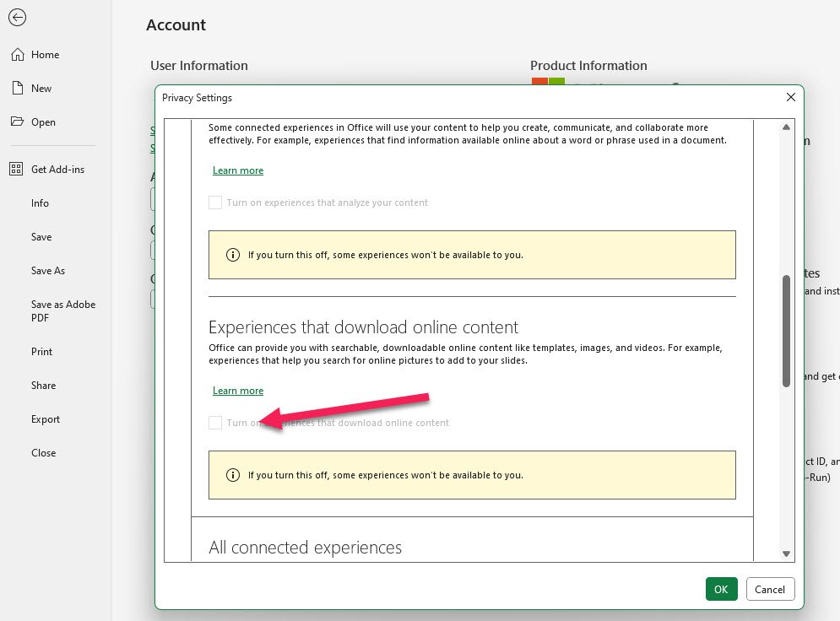Click the first Learn more link
The image size is (840, 621).
click(x=238, y=170)
